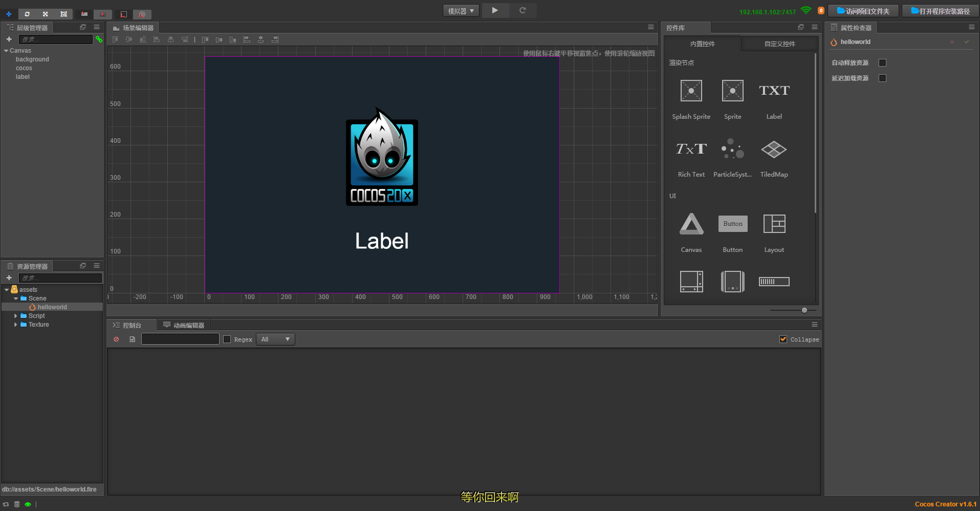Click the align top edges icon
Image resolution: width=980 pixels, height=511 pixels.
point(115,39)
